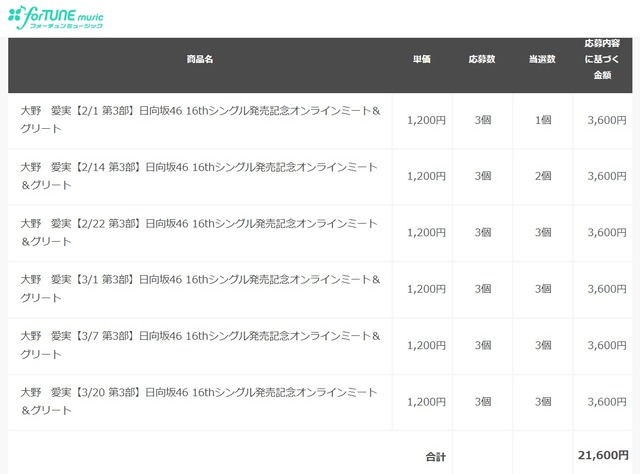Select the 3/20 第3部 product name

[x=200, y=401]
